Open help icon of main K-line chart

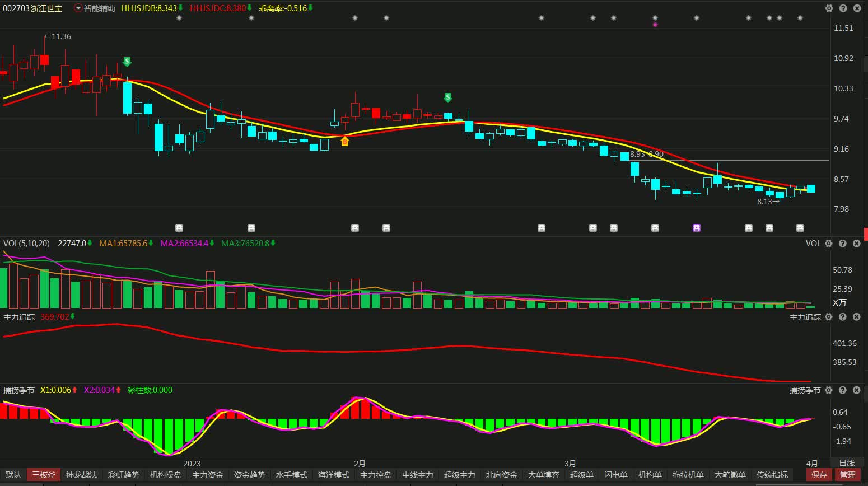(x=843, y=8)
